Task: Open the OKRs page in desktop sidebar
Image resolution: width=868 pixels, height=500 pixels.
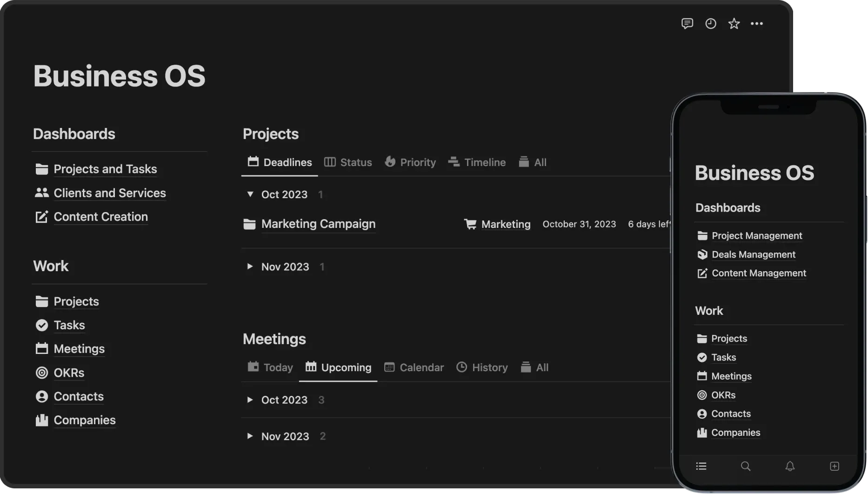Action: point(69,373)
